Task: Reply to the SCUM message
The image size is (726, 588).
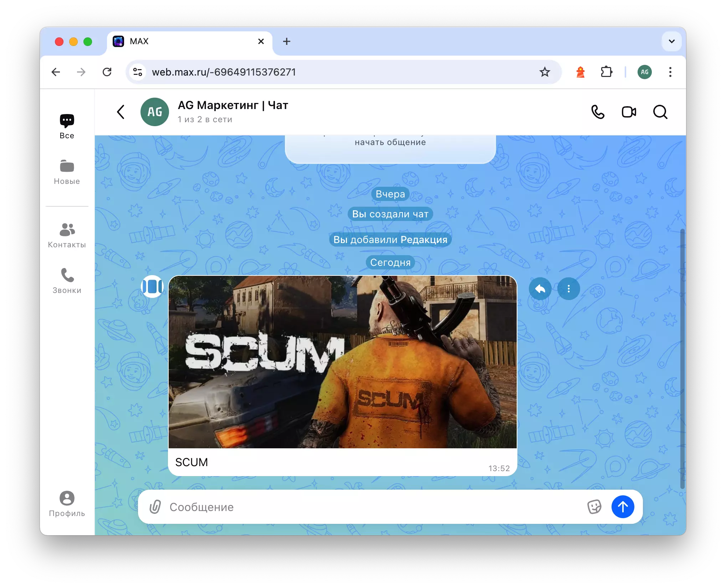Action: pos(540,288)
